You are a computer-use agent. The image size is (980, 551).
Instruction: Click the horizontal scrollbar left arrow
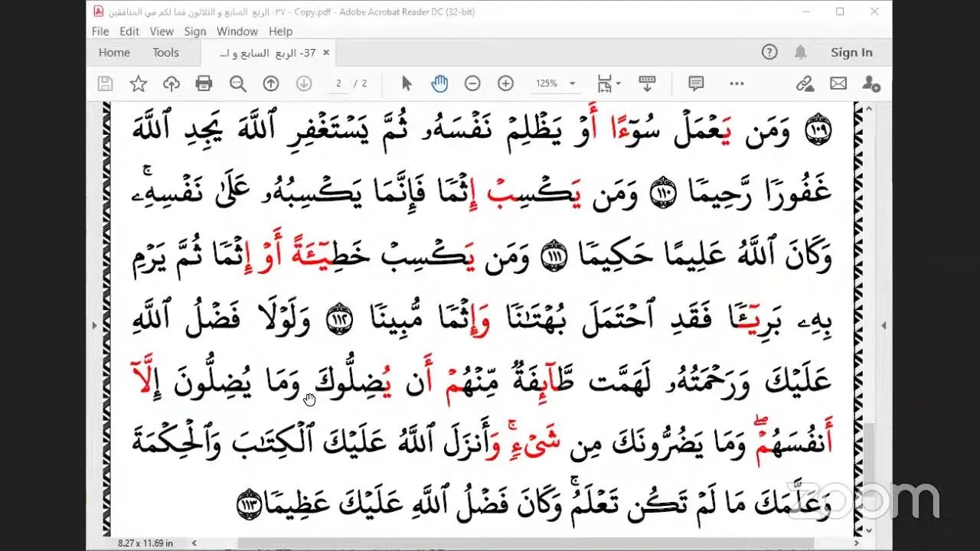pos(194,543)
